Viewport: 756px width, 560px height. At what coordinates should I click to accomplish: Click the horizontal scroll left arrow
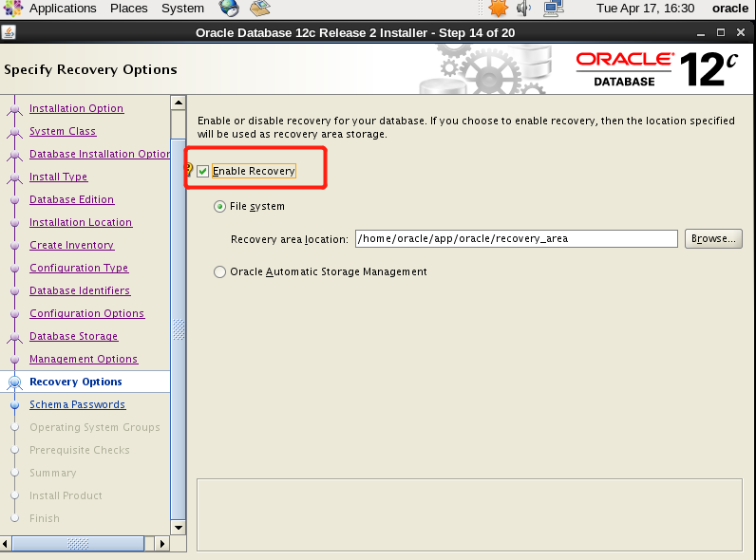pyautogui.click(x=6, y=544)
